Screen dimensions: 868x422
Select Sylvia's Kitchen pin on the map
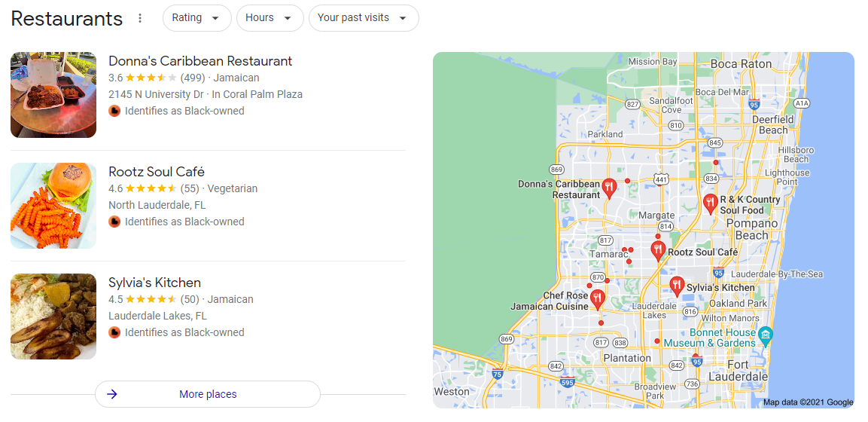677,287
